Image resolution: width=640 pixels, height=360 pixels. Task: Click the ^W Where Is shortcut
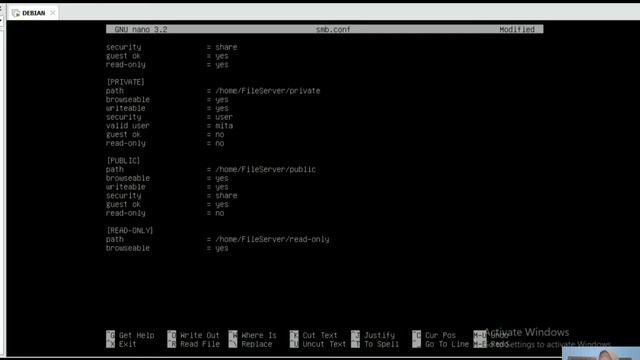[253, 335]
